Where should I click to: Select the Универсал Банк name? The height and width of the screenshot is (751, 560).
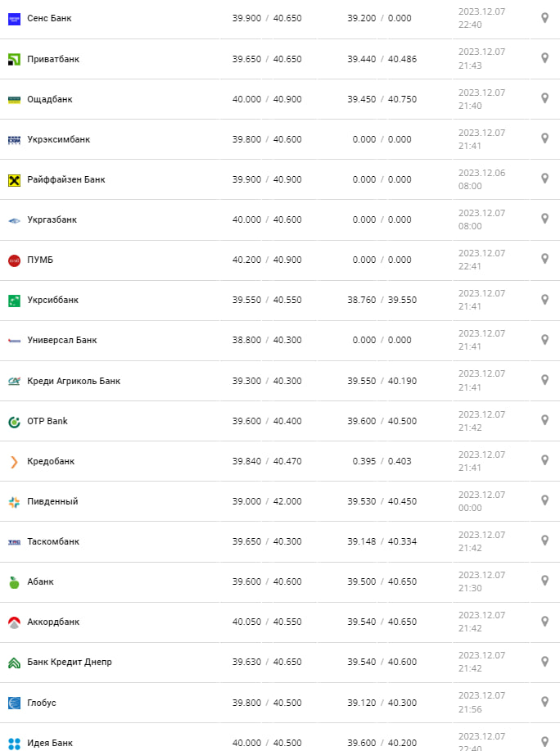click(62, 340)
